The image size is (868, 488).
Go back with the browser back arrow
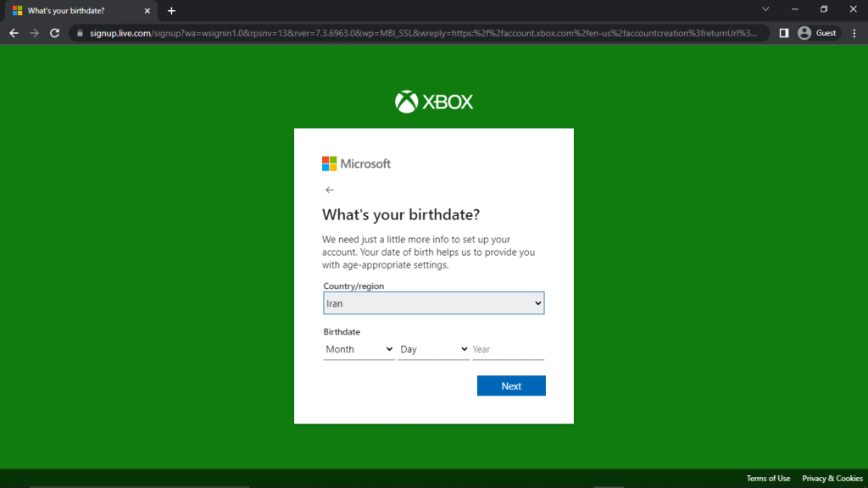(x=14, y=33)
